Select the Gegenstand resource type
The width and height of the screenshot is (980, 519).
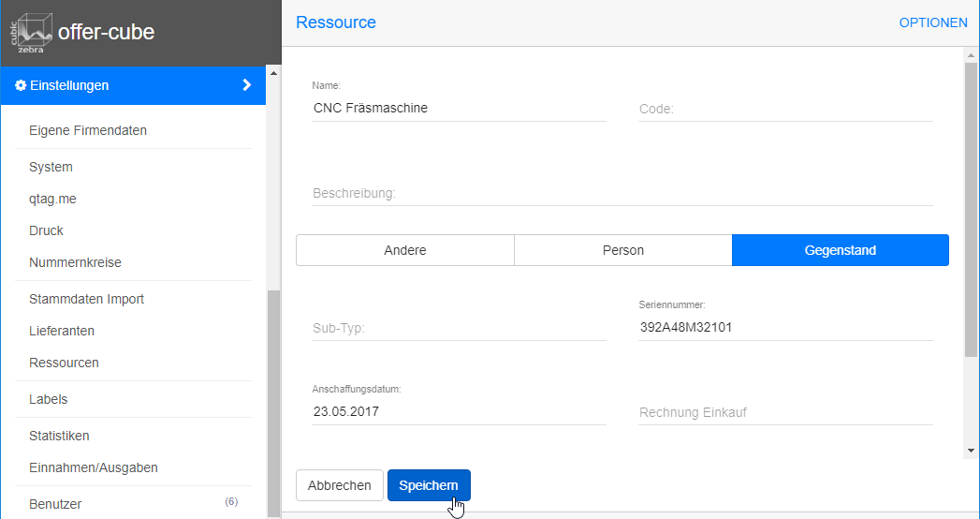[840, 250]
